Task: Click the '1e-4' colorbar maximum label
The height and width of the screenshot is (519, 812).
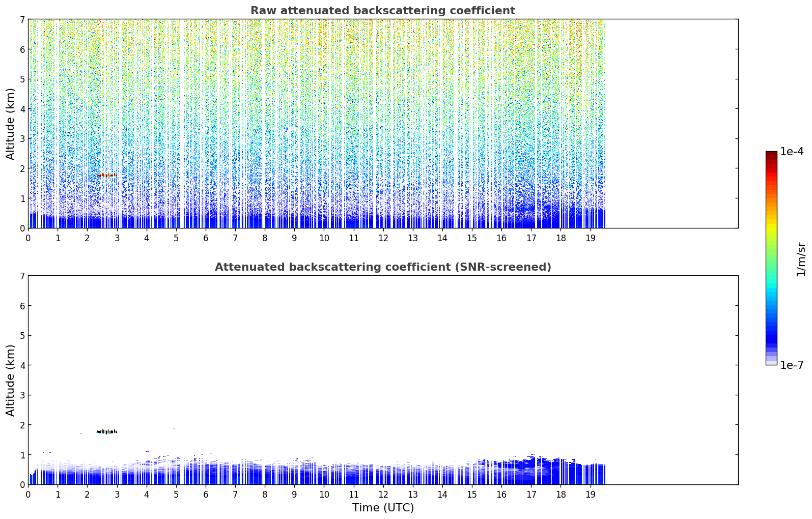Action: [792, 152]
